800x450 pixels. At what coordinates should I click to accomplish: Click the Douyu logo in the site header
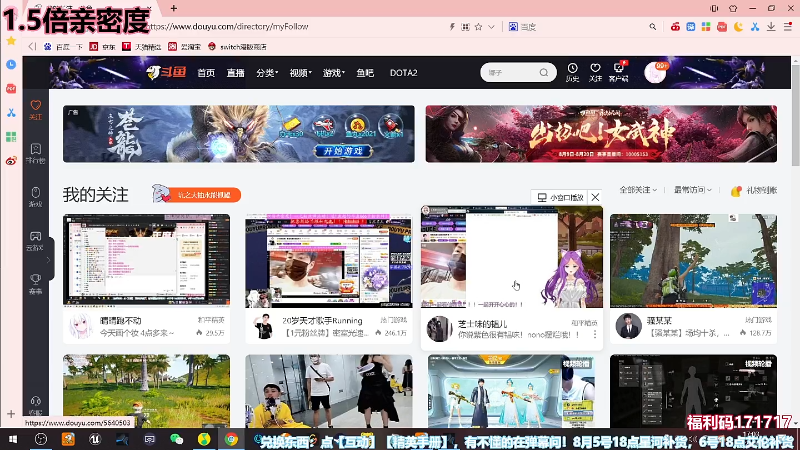(166, 72)
